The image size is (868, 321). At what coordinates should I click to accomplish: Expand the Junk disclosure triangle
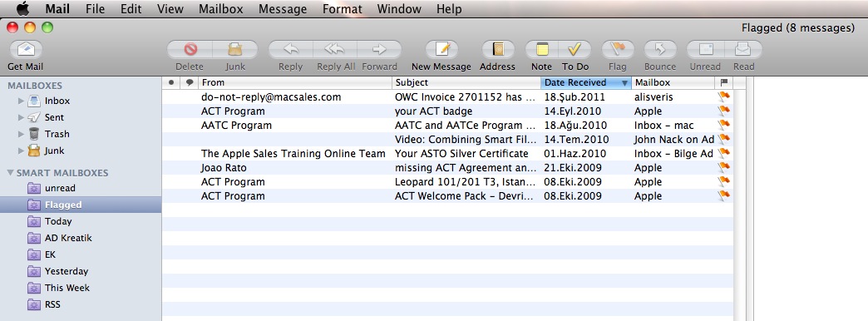21,151
